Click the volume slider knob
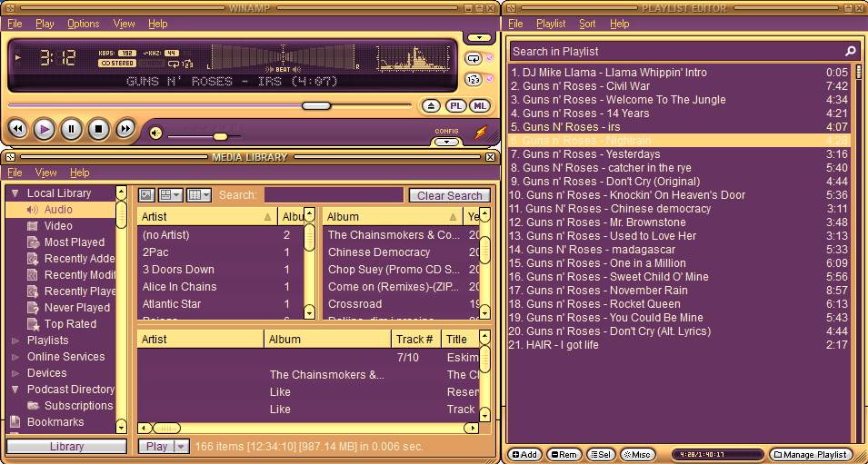868x464 pixels. 220,136
